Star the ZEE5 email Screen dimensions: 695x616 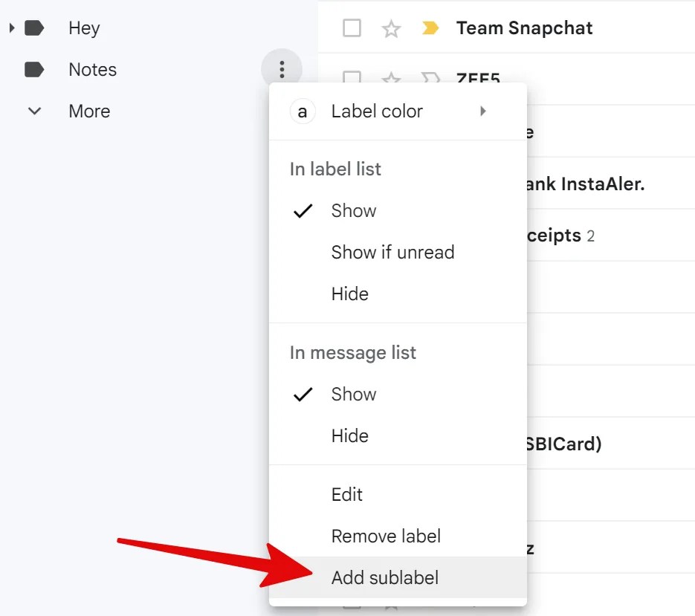click(x=391, y=77)
